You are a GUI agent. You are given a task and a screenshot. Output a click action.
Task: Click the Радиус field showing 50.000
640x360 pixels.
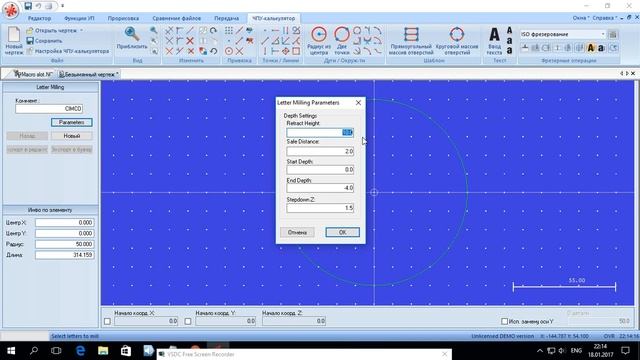64,244
